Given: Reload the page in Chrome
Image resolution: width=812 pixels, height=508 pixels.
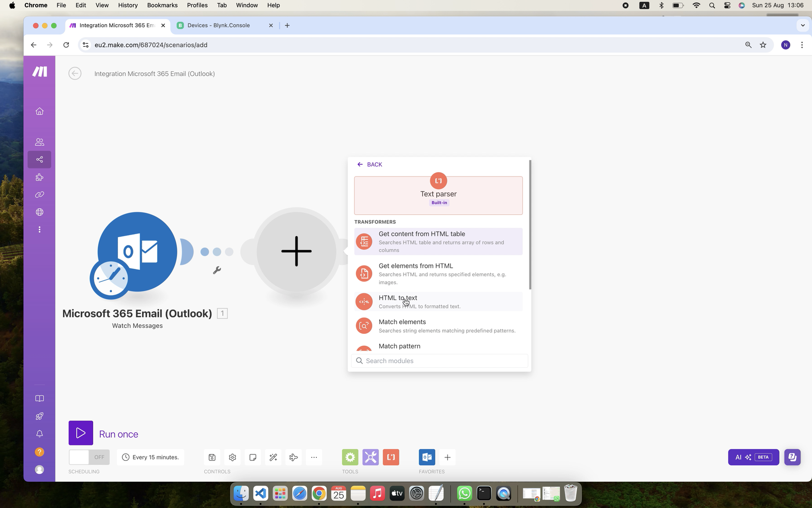Looking at the screenshot, I should (x=66, y=45).
